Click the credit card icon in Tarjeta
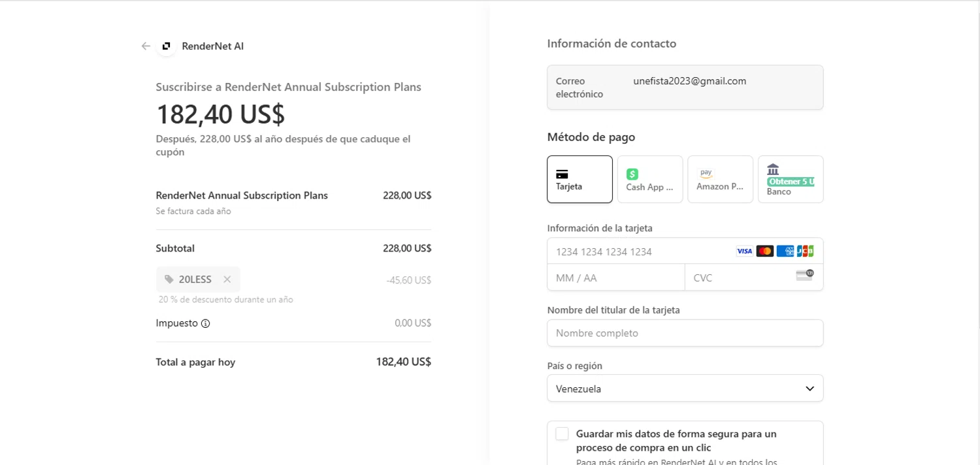 (x=562, y=174)
